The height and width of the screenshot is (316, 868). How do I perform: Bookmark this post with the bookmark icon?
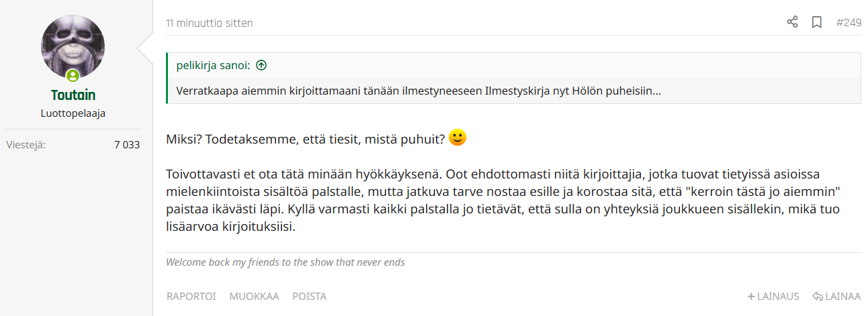817,22
